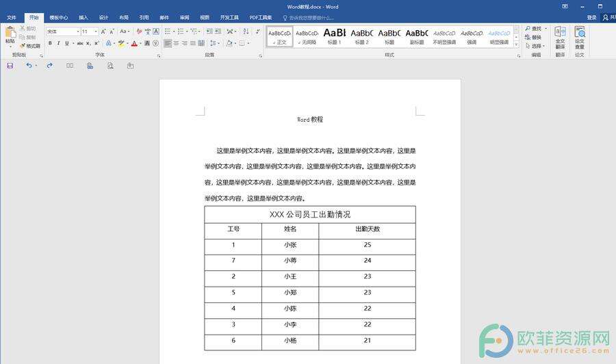Click the Copy (复制) command
616x364 pixels.
pos(28,37)
